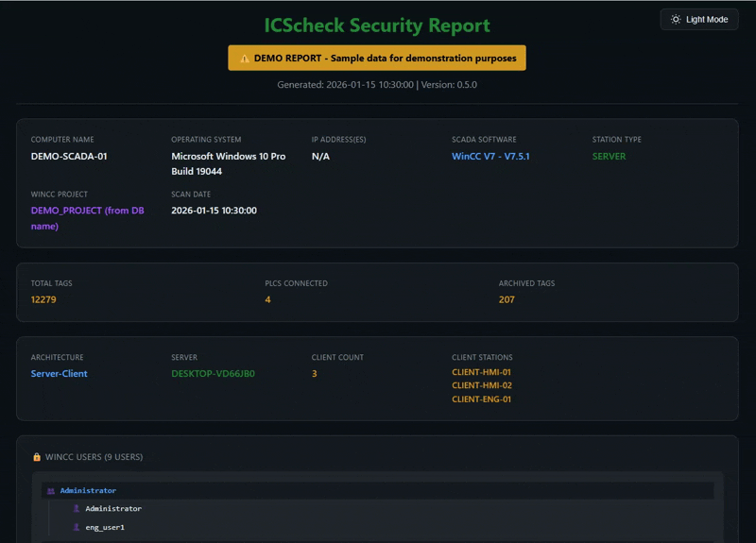Click the user icon beside Administrator user
The width and height of the screenshot is (756, 543).
pos(77,508)
